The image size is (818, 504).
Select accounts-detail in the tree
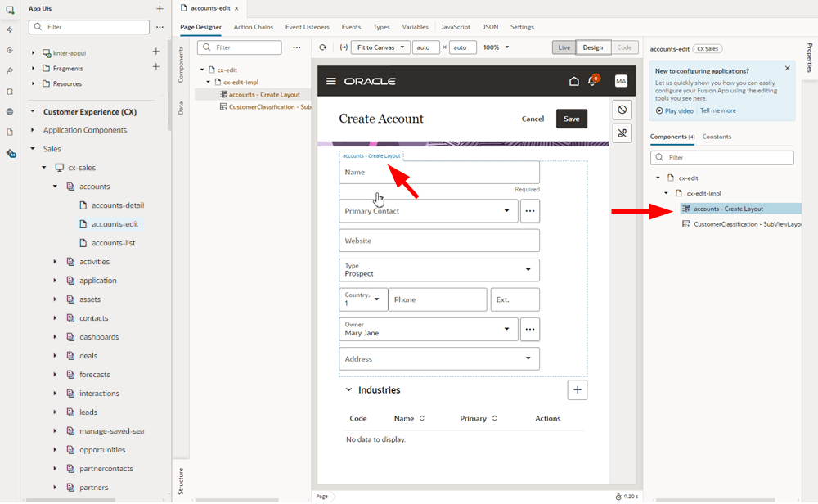[x=117, y=205]
